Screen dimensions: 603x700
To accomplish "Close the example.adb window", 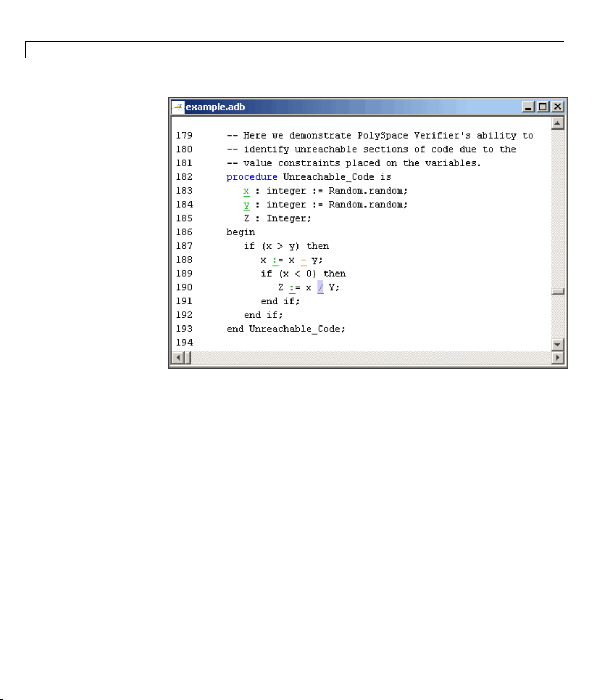I will coord(558,107).
